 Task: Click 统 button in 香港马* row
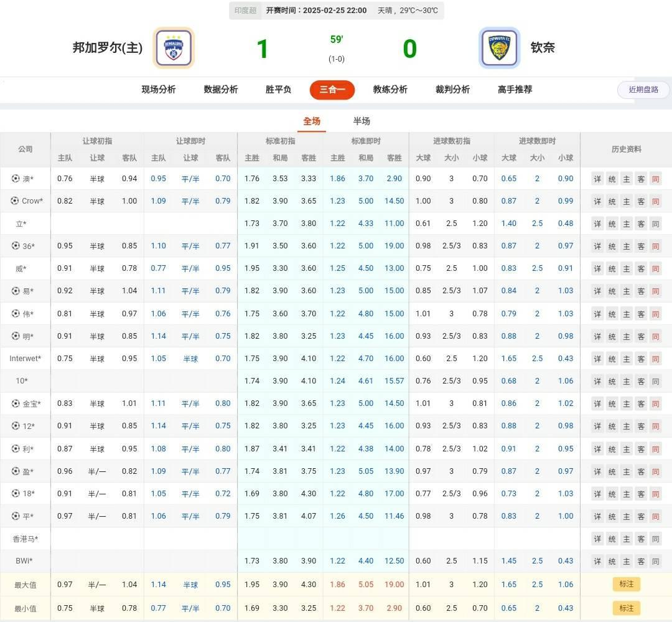pyautogui.click(x=612, y=539)
